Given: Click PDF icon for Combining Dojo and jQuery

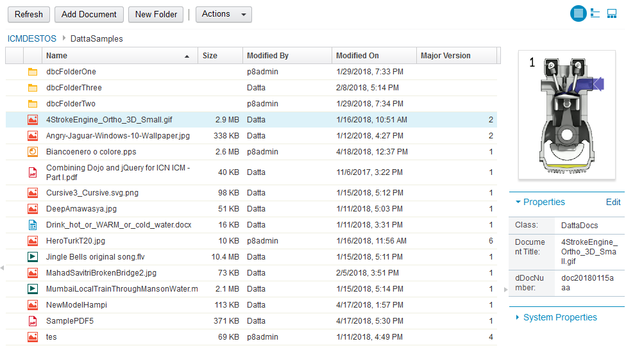Looking at the screenshot, I should (33, 172).
